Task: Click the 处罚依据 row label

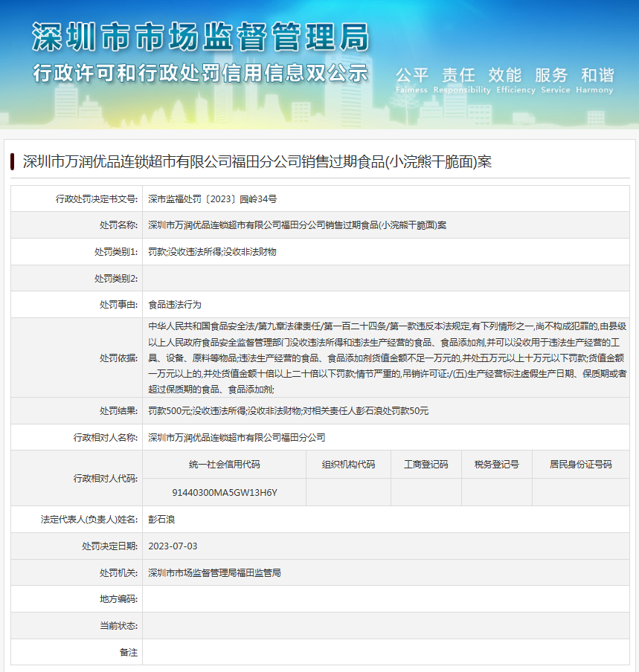Action: (x=119, y=358)
